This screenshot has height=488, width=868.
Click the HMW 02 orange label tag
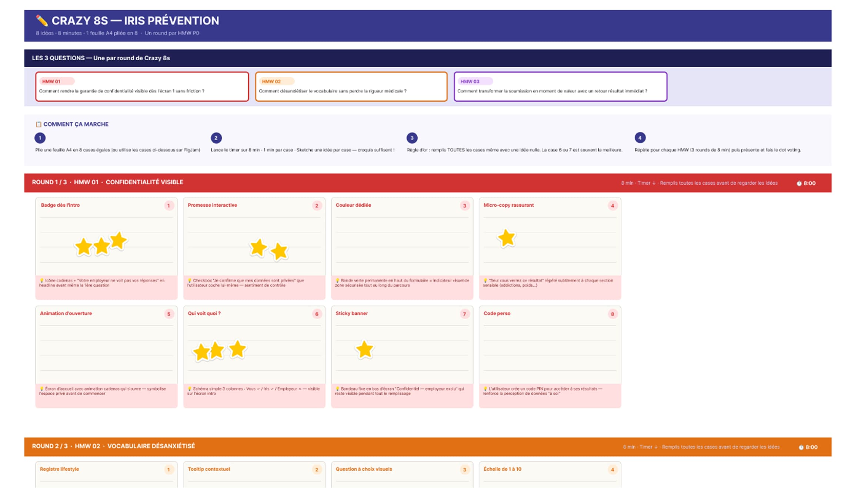point(277,81)
